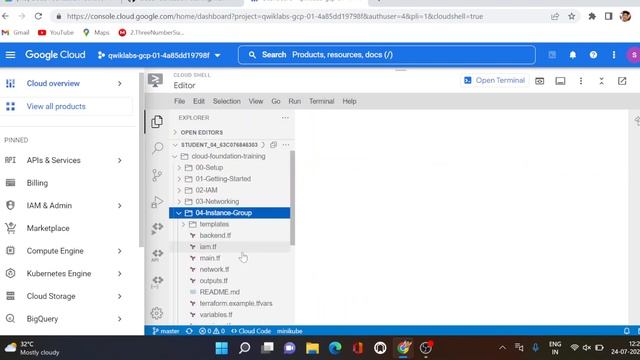Click View all products link
640x360 pixels.
tap(56, 107)
